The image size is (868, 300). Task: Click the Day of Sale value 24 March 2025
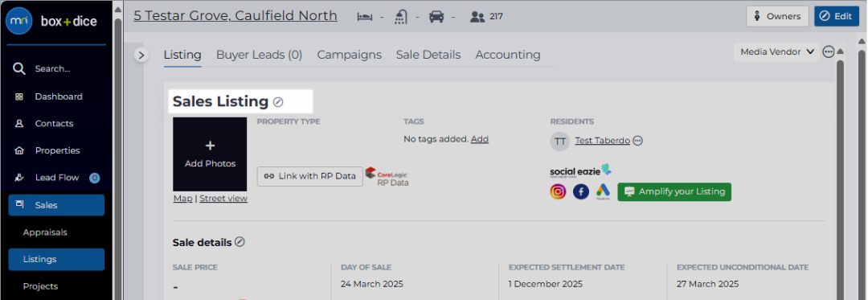tap(372, 284)
